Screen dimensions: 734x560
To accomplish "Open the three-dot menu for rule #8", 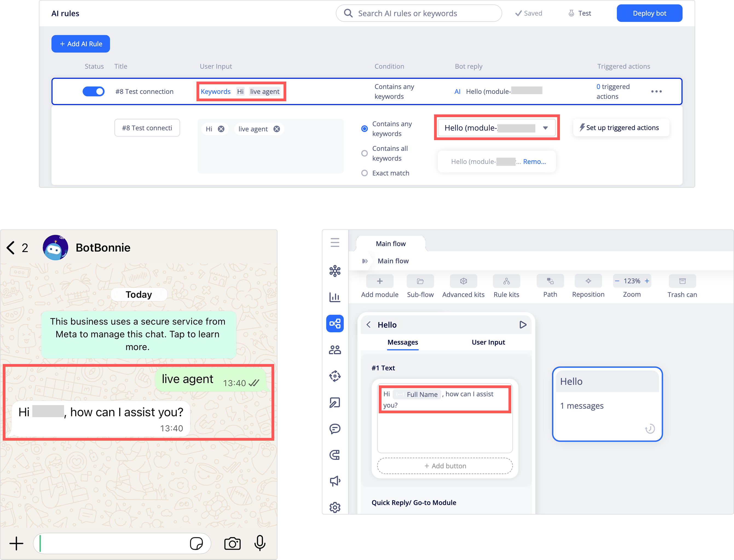I will pyautogui.click(x=656, y=91).
